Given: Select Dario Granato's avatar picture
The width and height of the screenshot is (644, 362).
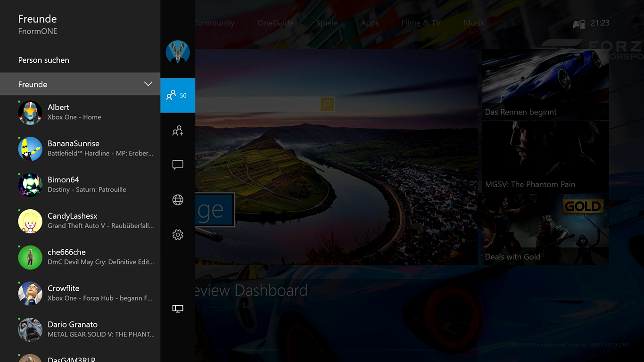Looking at the screenshot, I should coord(30,330).
